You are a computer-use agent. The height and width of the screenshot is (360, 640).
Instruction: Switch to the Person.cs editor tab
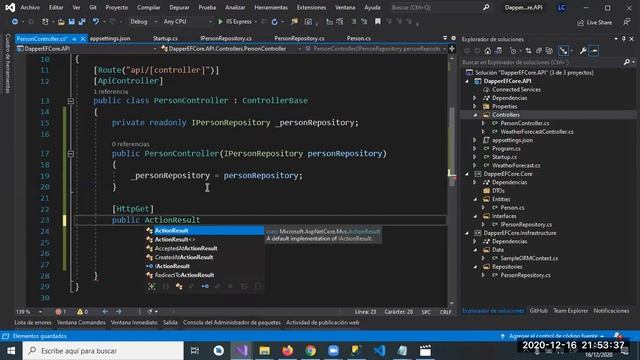point(359,38)
